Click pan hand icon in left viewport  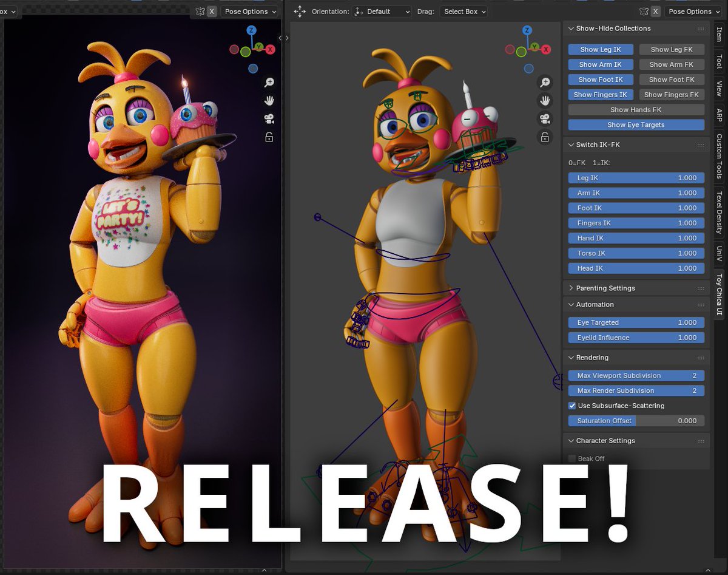(269, 101)
